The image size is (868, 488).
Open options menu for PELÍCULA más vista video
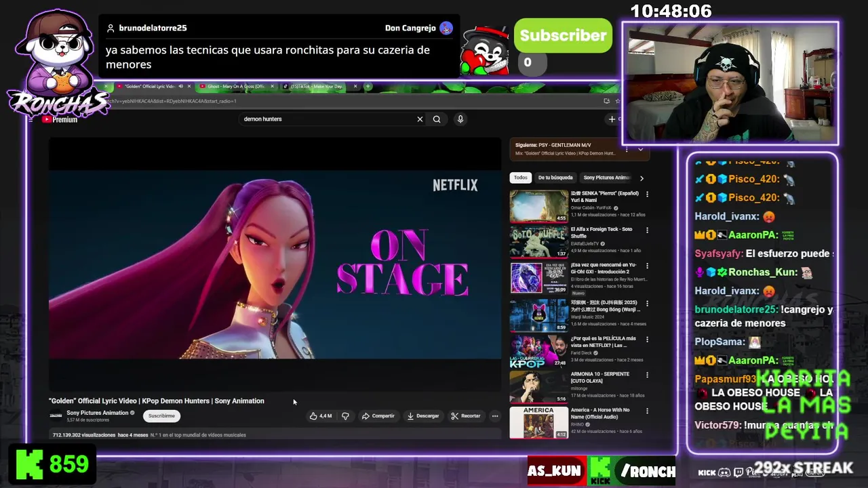[x=647, y=339]
